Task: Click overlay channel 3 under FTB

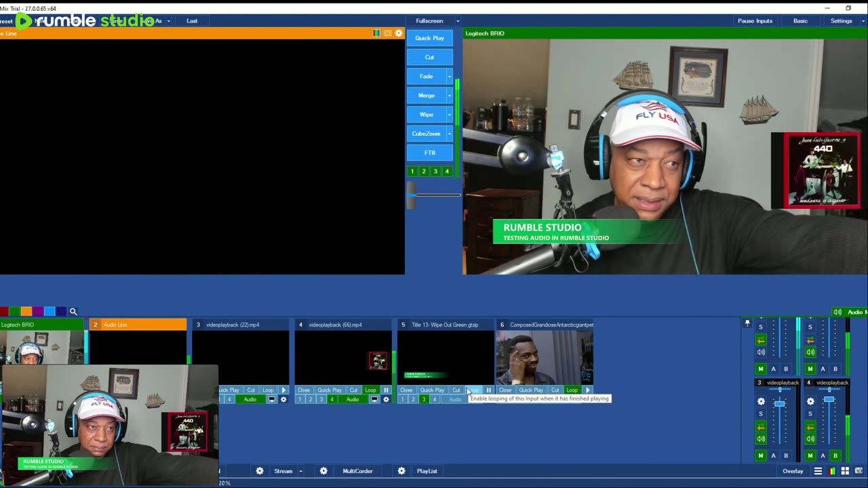Action: click(435, 171)
